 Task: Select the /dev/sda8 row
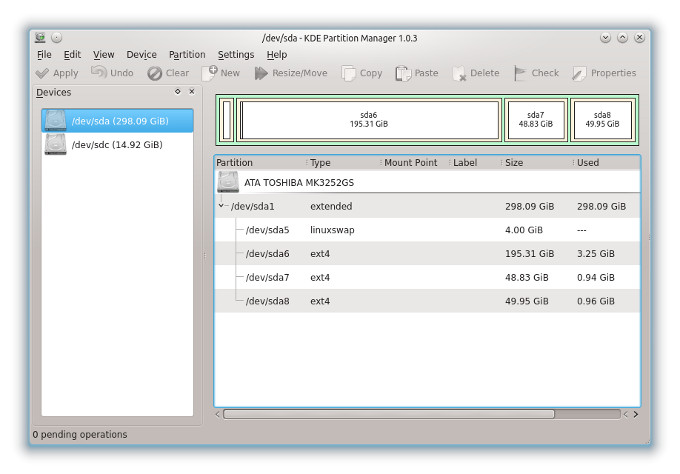click(x=427, y=301)
